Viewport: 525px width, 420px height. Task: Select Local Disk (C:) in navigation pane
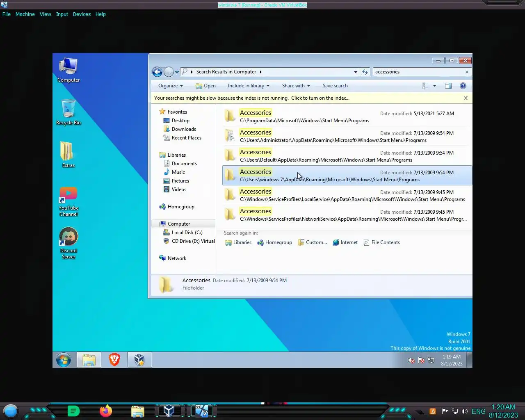click(187, 233)
